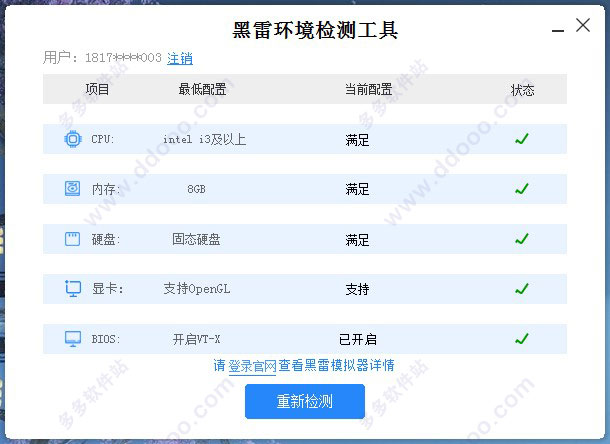This screenshot has height=444, width=610.
Task: Click the 重新检测 button
Action: tap(305, 401)
